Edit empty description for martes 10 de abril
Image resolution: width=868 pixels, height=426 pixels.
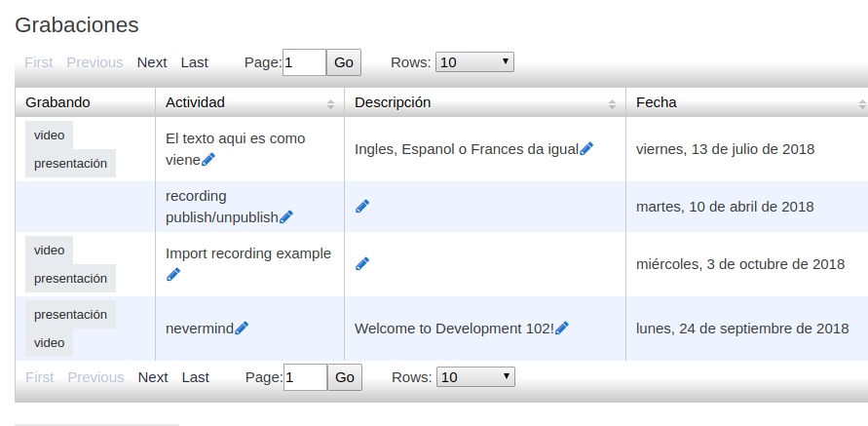[x=362, y=207]
